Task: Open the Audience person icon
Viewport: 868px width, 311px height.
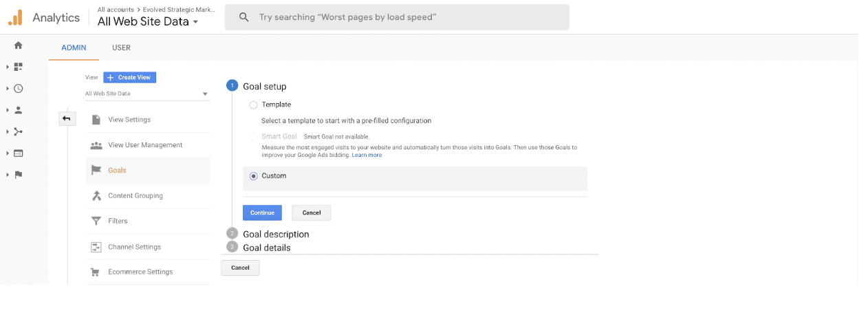Action: pos(19,110)
